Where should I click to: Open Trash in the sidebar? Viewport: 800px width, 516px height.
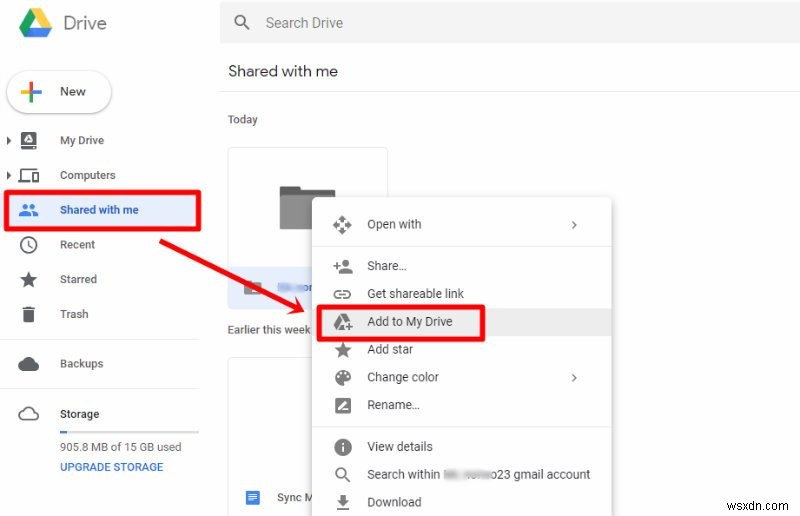click(74, 314)
